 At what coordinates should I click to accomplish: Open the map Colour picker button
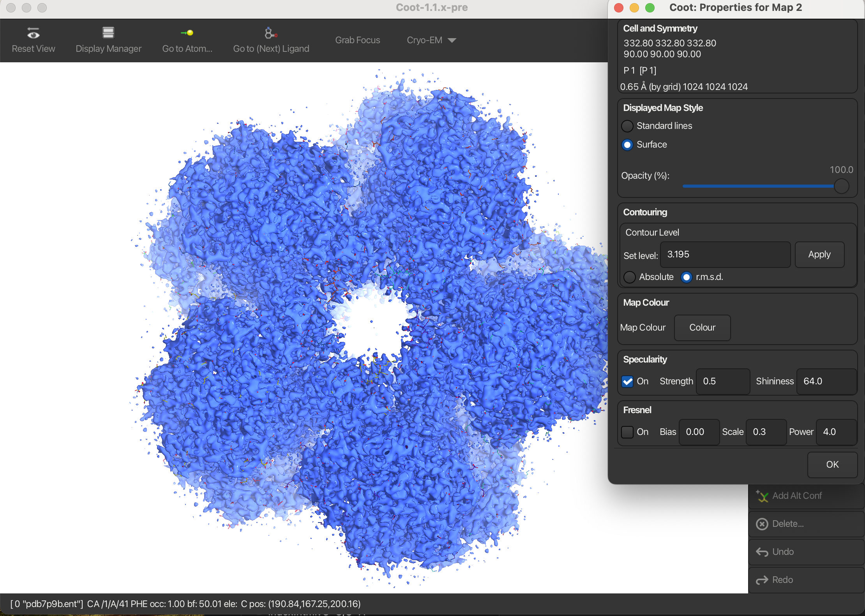point(702,327)
